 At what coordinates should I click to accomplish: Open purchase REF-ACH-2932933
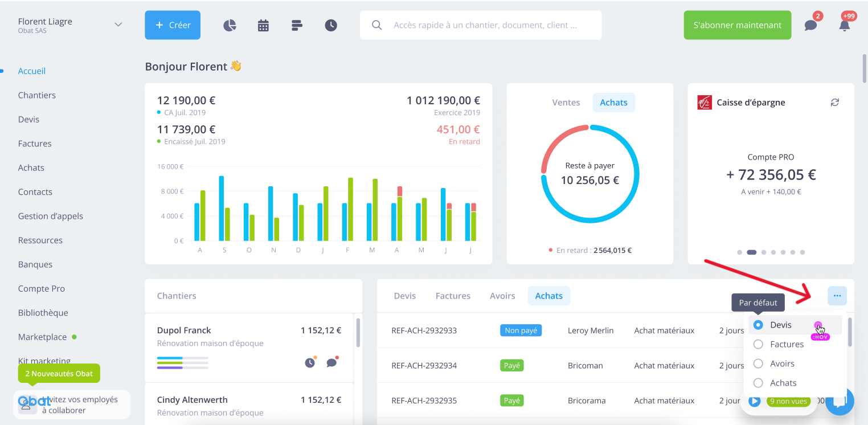click(x=424, y=330)
